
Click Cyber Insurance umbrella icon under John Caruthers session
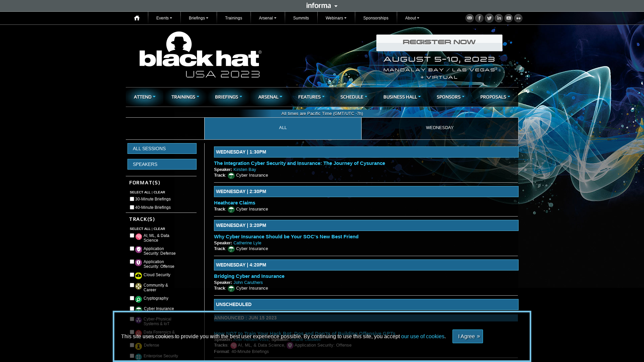pos(231,289)
